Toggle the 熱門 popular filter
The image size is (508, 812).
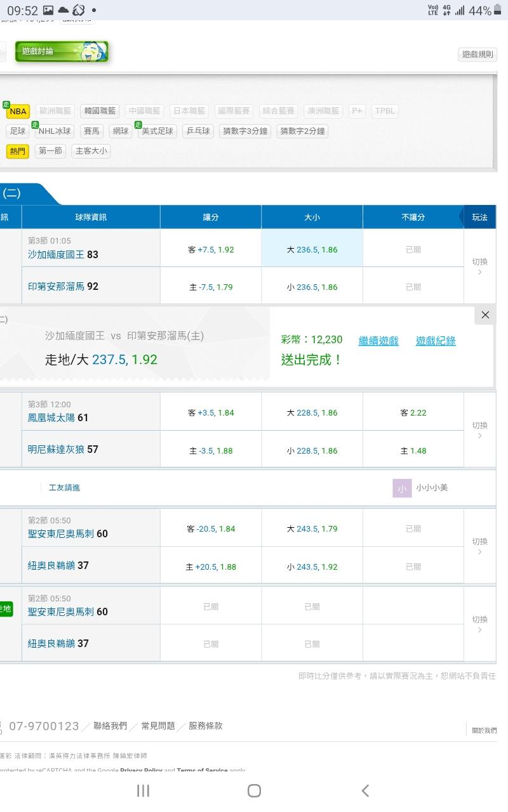click(x=17, y=151)
